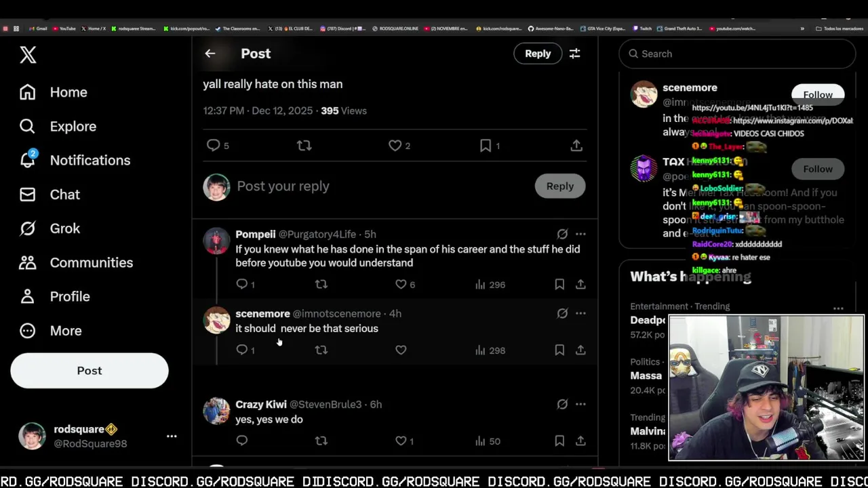Click the Reply button in post header

pyautogui.click(x=538, y=54)
